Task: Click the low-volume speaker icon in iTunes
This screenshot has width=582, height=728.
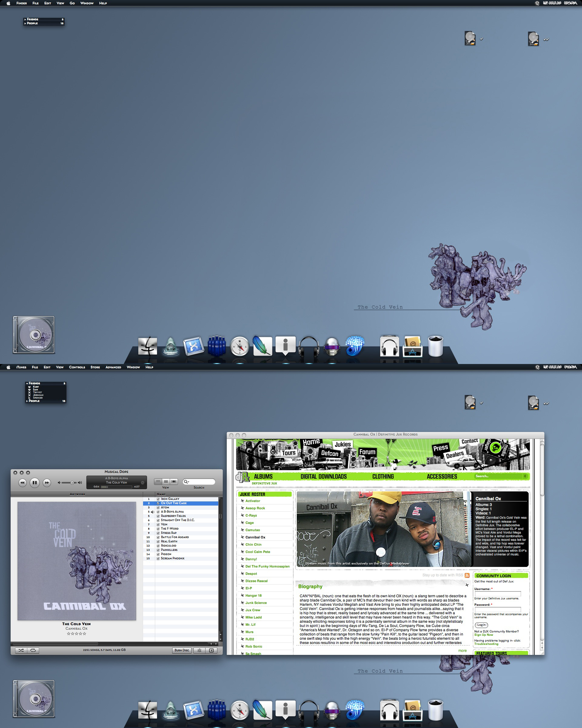Action: point(59,483)
